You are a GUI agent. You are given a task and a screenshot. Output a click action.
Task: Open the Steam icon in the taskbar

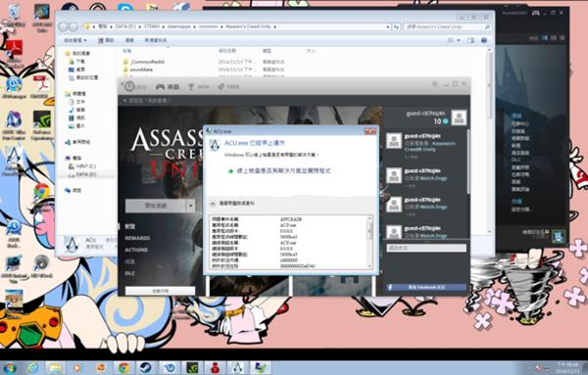145,368
